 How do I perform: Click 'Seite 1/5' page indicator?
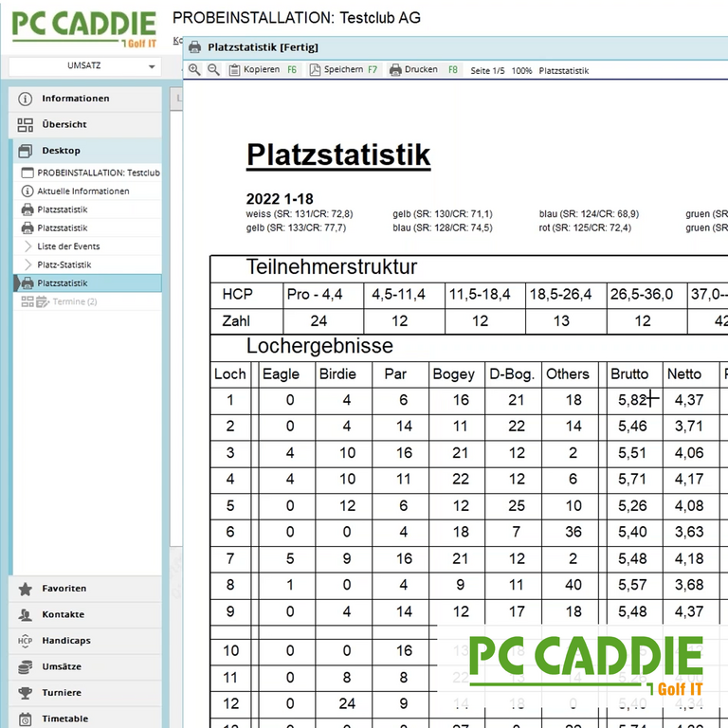pyautogui.click(x=487, y=70)
